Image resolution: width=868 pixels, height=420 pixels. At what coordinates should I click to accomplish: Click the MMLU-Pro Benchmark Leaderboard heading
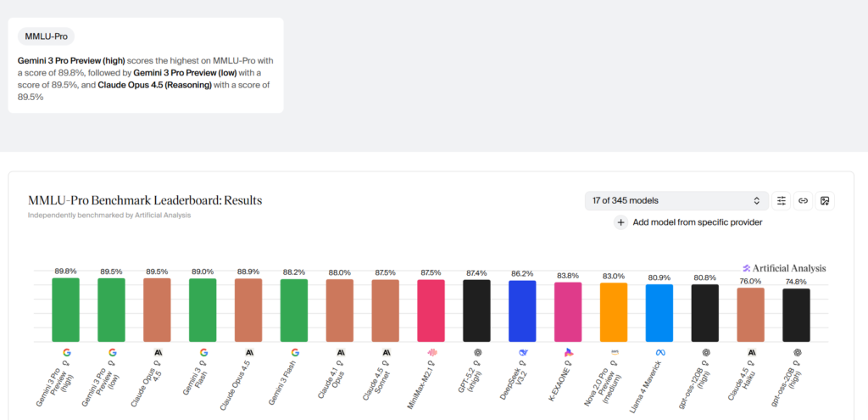click(145, 201)
